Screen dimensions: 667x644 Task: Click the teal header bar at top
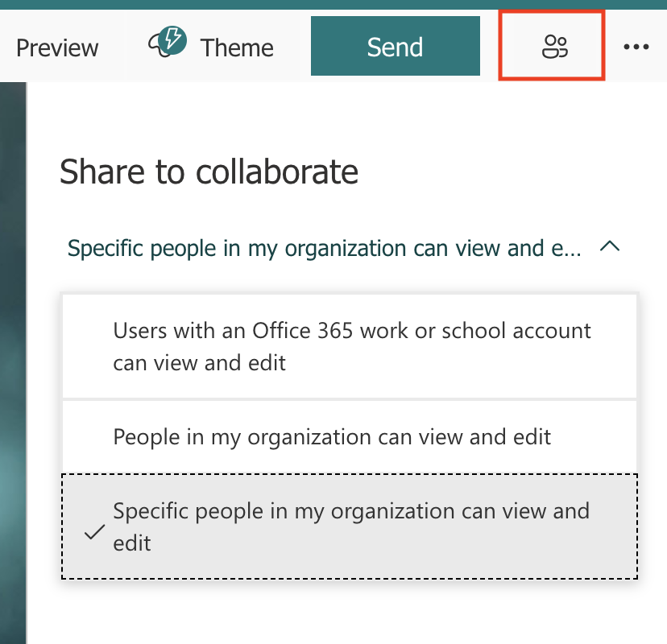tap(333, 5)
